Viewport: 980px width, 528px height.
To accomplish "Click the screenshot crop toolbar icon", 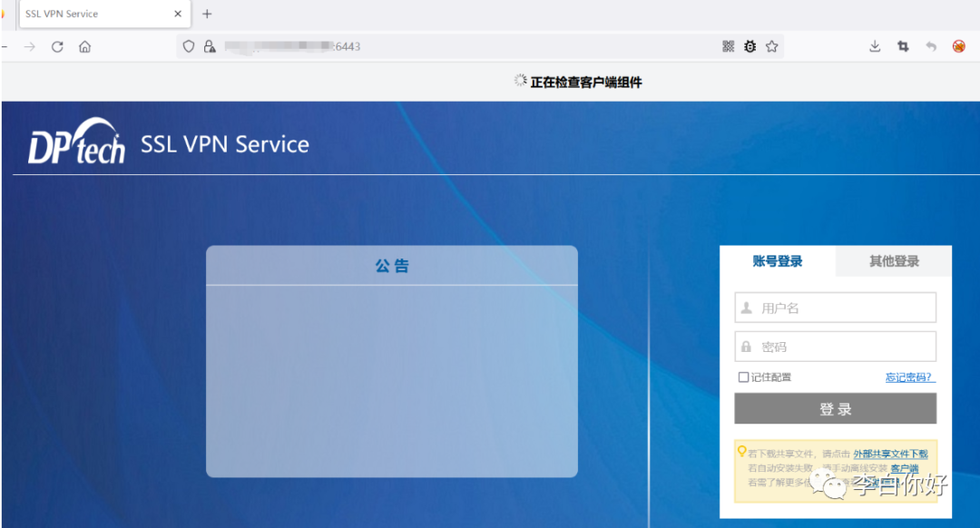I will (x=903, y=46).
